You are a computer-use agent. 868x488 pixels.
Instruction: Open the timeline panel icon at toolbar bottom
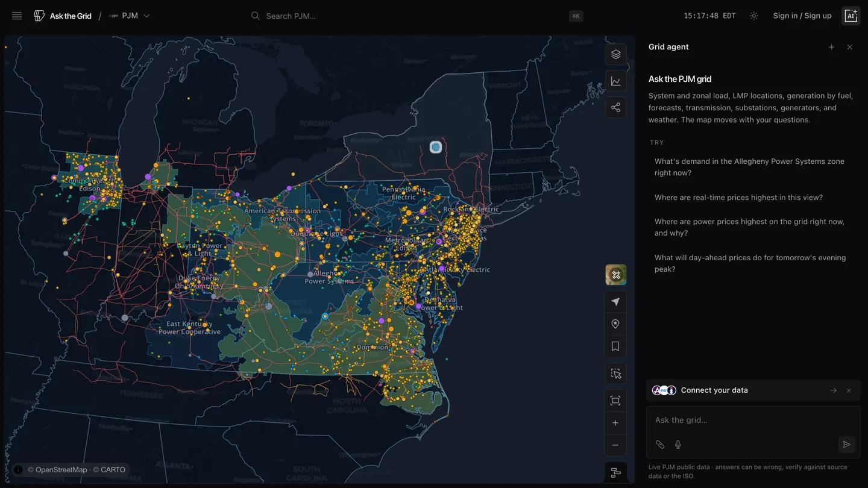[615, 472]
